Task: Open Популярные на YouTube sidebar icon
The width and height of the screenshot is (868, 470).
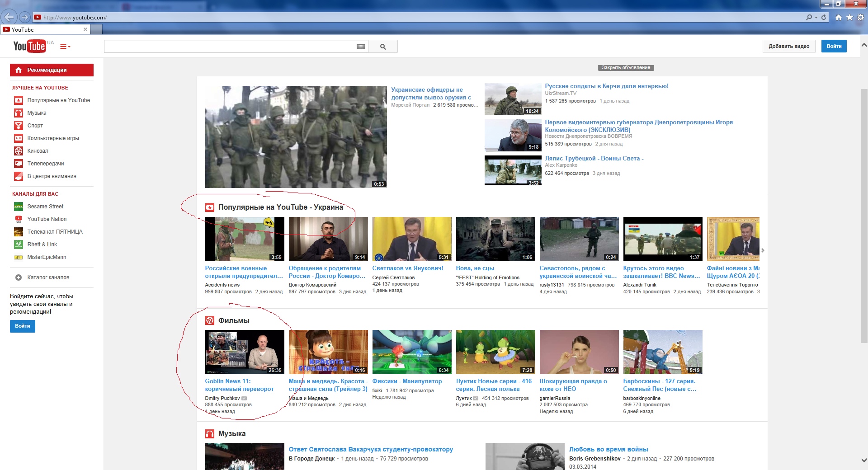Action: [x=19, y=100]
